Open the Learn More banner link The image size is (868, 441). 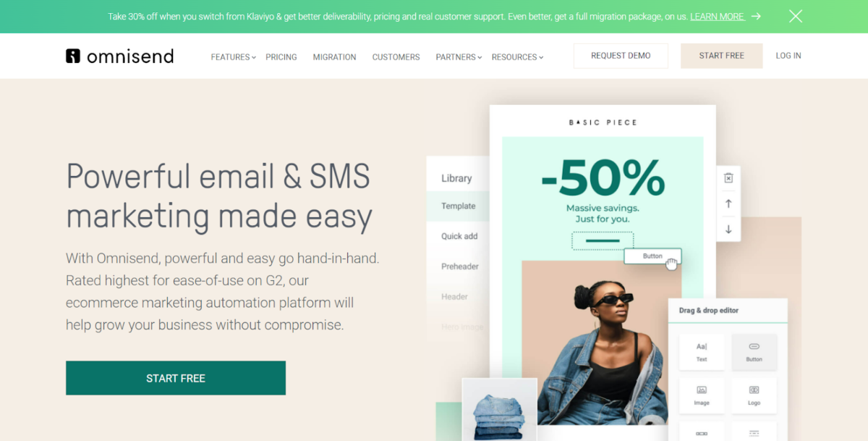(717, 16)
